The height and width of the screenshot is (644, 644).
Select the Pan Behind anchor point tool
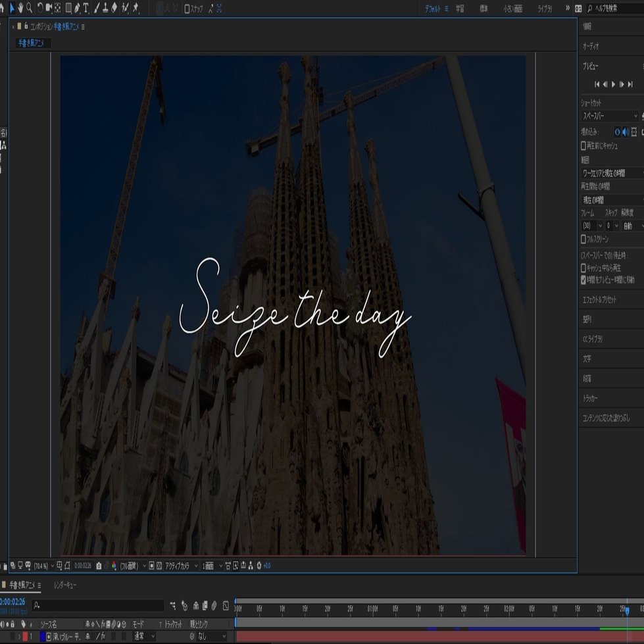coord(57,8)
